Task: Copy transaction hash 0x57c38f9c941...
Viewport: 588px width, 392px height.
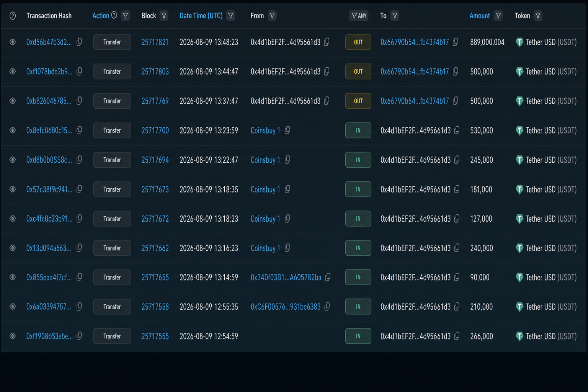Action: 79,189
